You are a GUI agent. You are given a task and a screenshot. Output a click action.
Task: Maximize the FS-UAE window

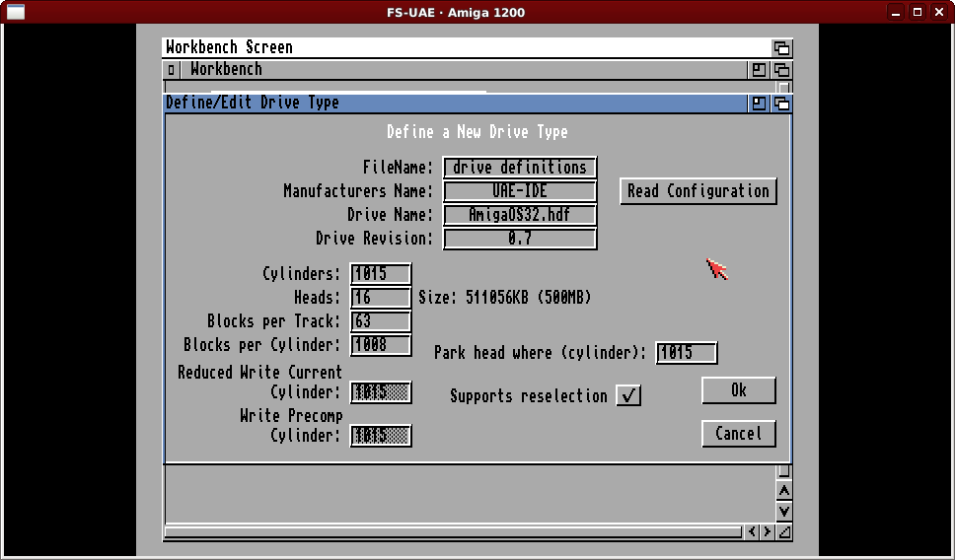pyautogui.click(x=918, y=12)
